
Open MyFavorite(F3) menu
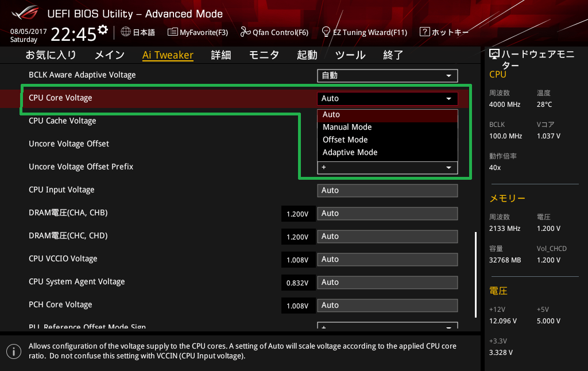click(198, 32)
